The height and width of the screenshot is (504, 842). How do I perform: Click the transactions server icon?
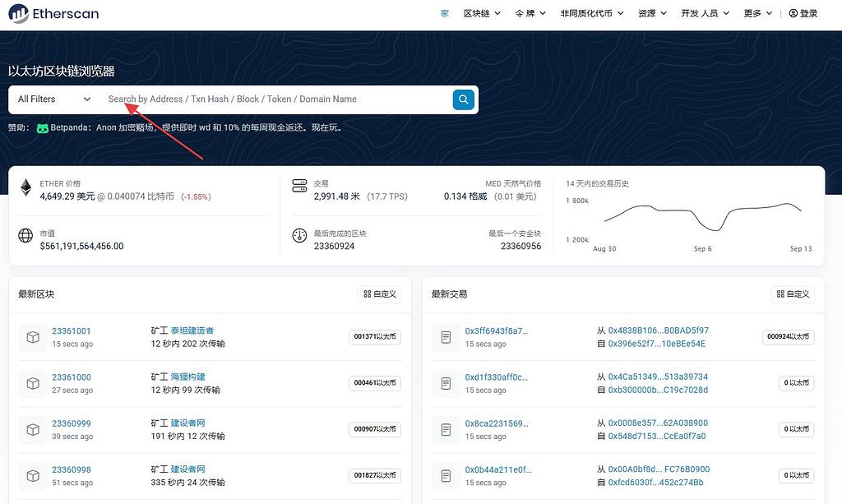click(x=299, y=187)
